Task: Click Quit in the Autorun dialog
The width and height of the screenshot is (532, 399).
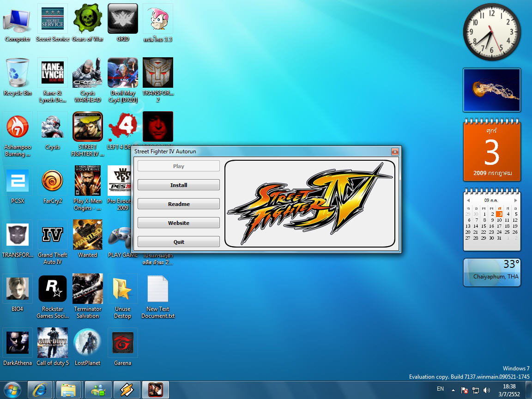Action: click(178, 242)
